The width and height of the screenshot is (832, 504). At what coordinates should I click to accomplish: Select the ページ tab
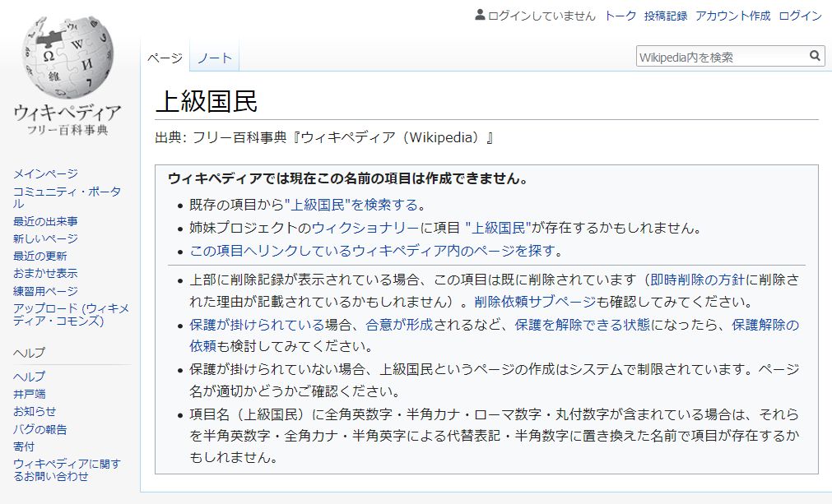point(165,58)
